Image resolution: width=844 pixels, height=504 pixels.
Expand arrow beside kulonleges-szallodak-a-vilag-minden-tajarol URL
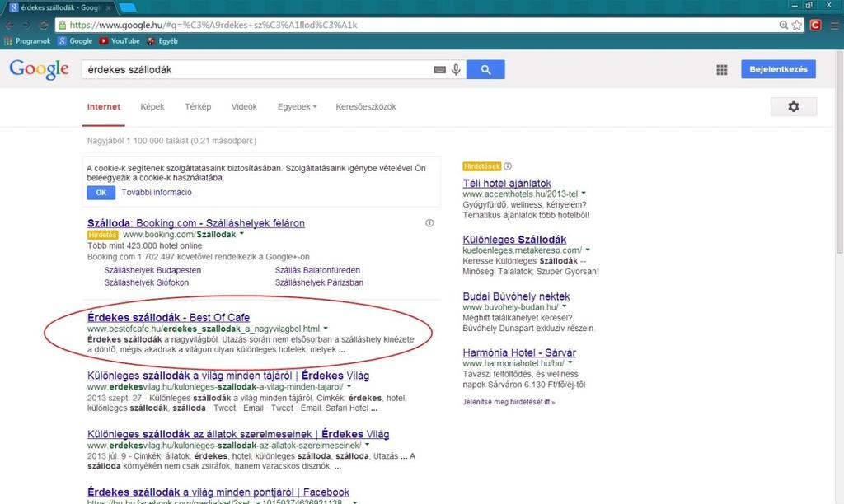point(349,386)
